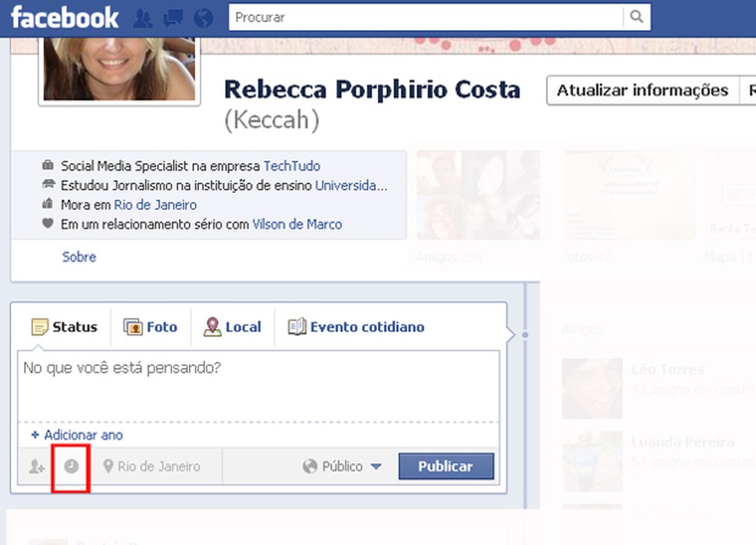The image size is (756, 545).
Task: Open the Público audience dropdown
Action: coord(343,467)
